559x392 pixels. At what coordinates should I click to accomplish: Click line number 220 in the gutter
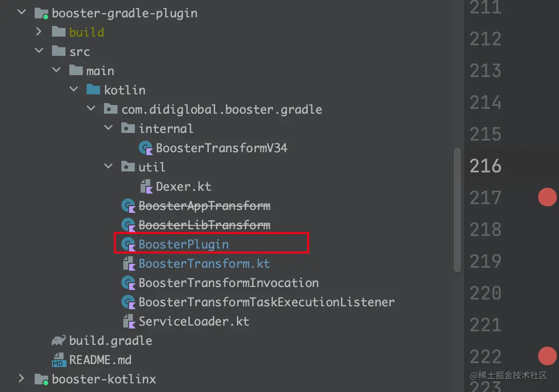(x=485, y=293)
